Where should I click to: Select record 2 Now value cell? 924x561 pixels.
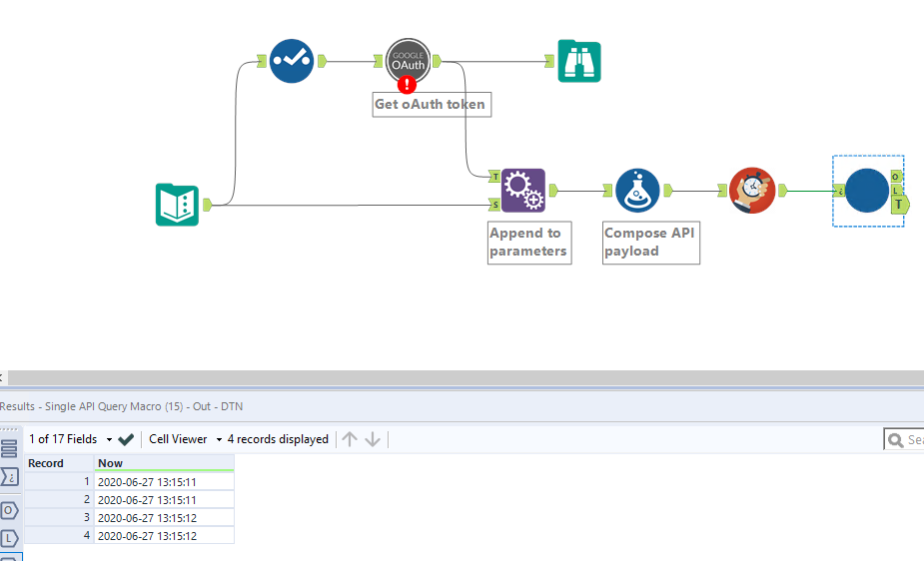coord(165,500)
